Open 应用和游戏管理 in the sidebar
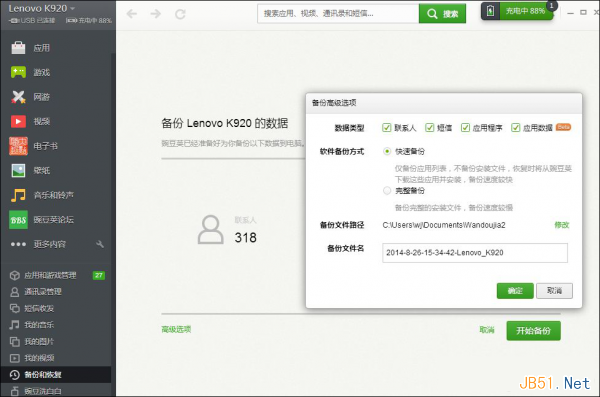Viewport: 600px width, 397px height. click(50, 275)
